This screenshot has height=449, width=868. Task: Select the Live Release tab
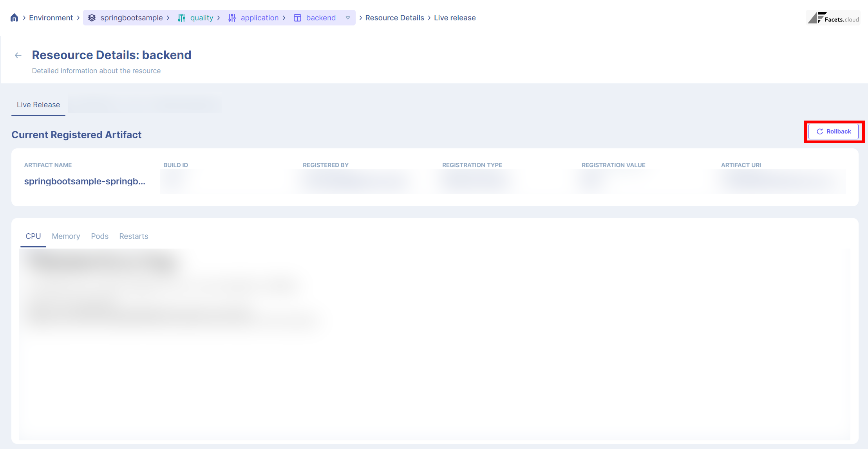pyautogui.click(x=38, y=105)
